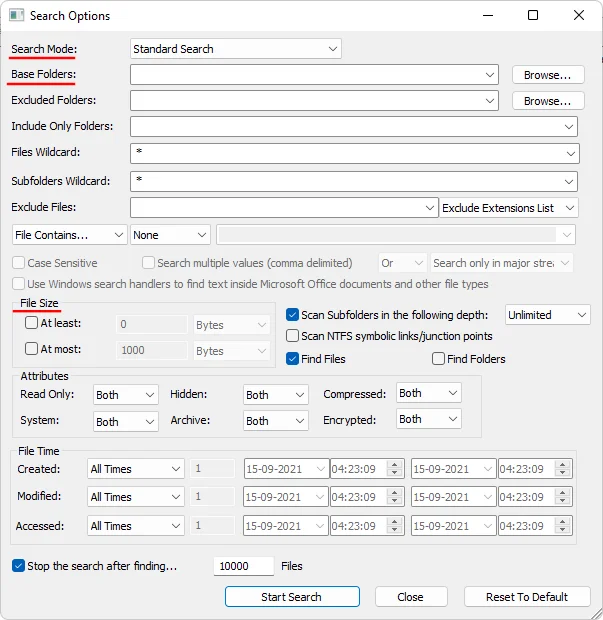Click the max files count field showing 10000

pyautogui.click(x=244, y=566)
